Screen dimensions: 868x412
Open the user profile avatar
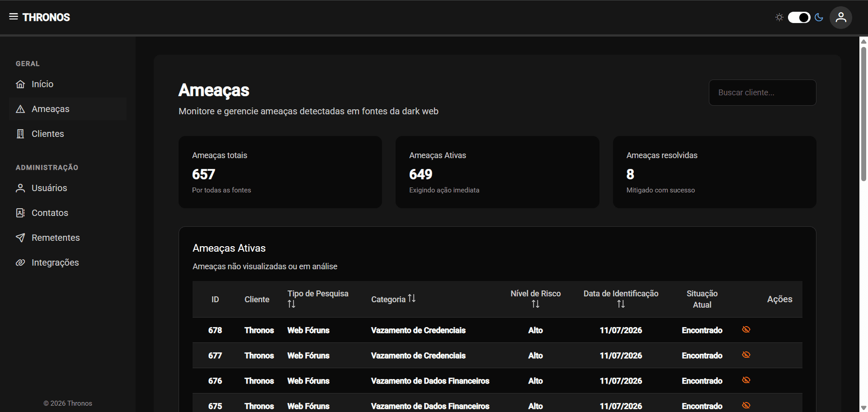841,18
